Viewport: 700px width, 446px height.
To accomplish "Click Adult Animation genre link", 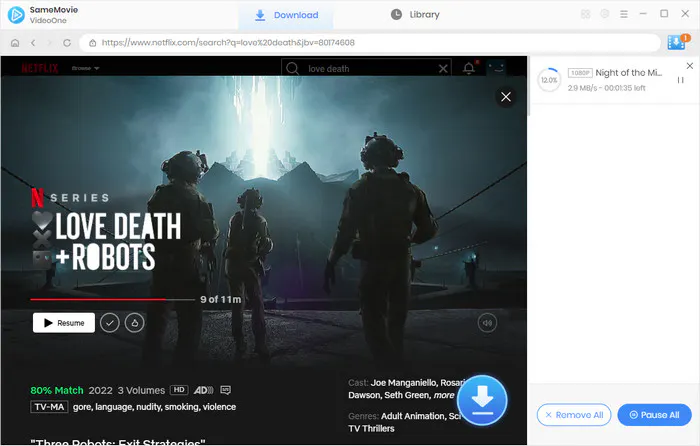I will (x=413, y=417).
